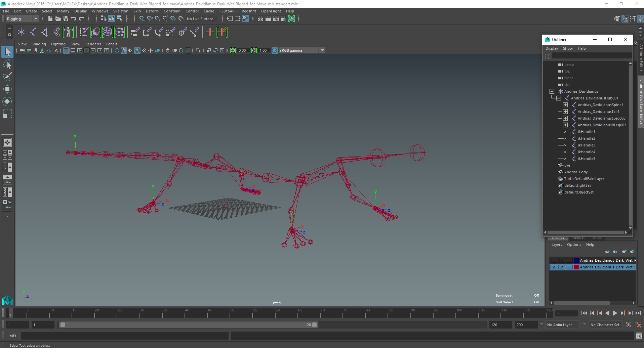Select the Paint selection tool

pos(7,77)
